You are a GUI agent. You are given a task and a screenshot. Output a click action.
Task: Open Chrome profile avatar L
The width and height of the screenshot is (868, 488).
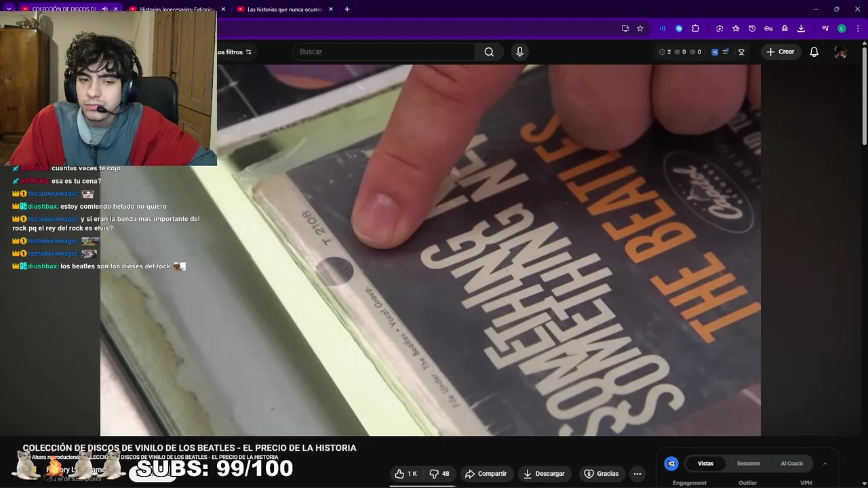coord(842,28)
